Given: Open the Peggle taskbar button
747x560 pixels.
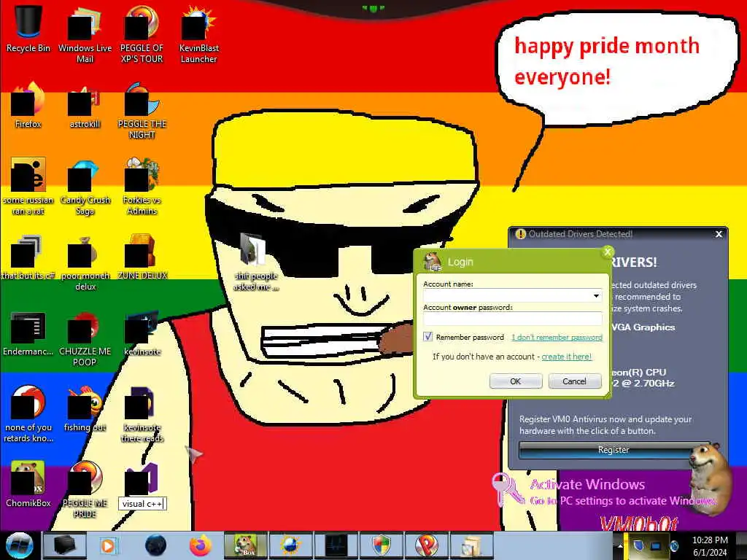Looking at the screenshot, I should (x=426, y=545).
